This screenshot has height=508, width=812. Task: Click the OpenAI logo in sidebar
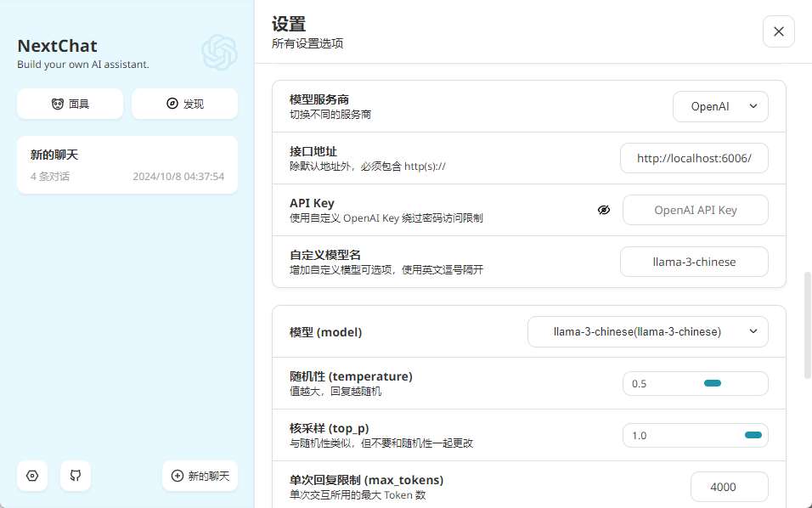pyautogui.click(x=220, y=53)
